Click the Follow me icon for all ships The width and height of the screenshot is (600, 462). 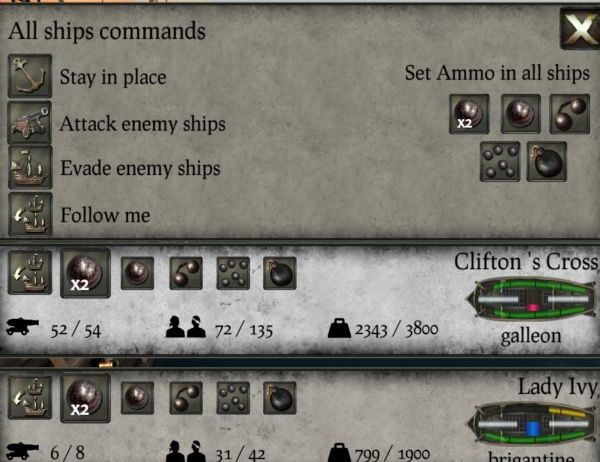[30, 214]
